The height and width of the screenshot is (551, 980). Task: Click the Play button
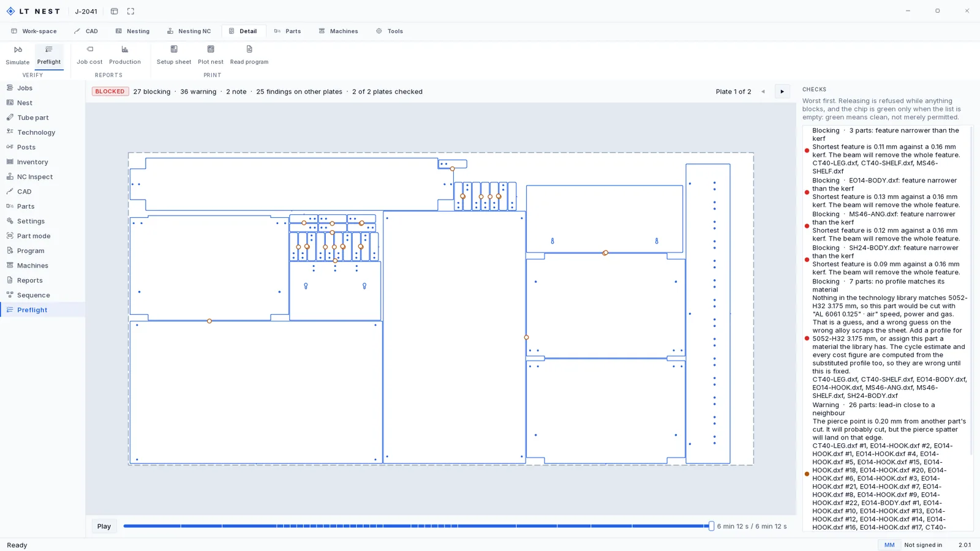pyautogui.click(x=104, y=526)
